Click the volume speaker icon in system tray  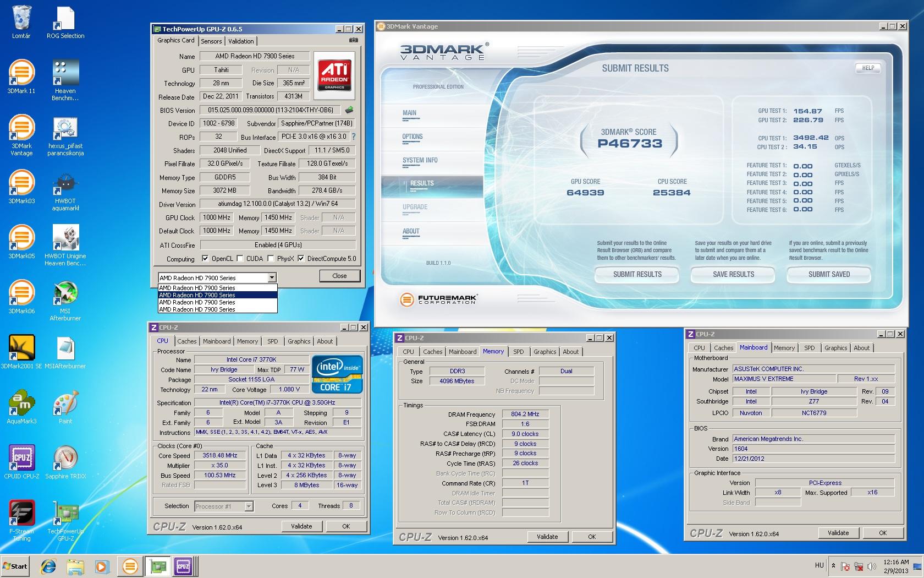[871, 566]
